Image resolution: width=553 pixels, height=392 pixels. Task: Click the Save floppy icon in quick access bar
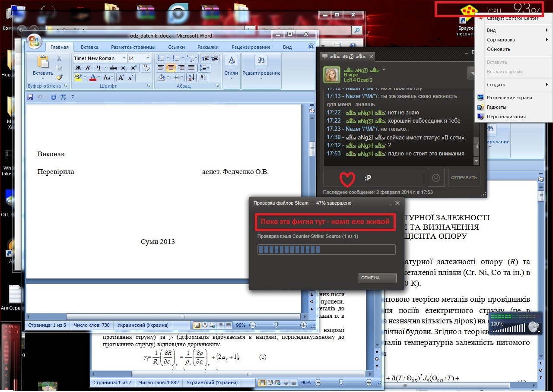pyautogui.click(x=30, y=97)
